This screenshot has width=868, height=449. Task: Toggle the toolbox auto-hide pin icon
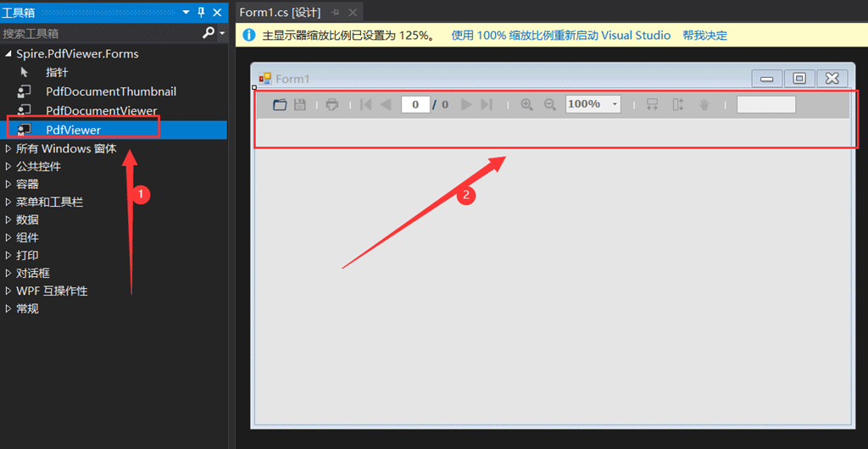(x=201, y=13)
